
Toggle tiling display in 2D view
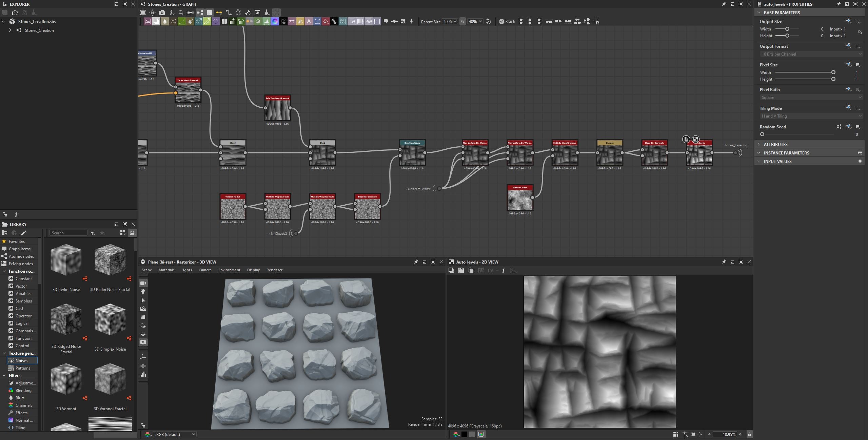click(x=675, y=434)
